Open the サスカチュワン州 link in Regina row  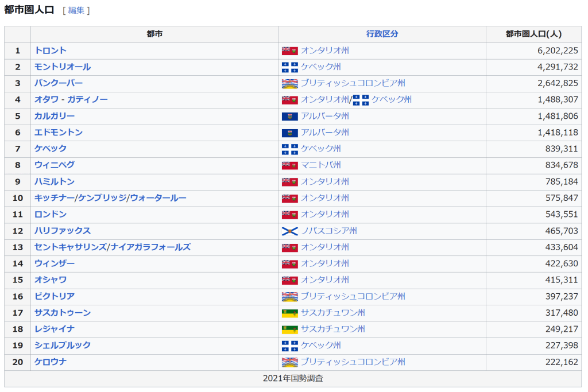[x=333, y=329]
